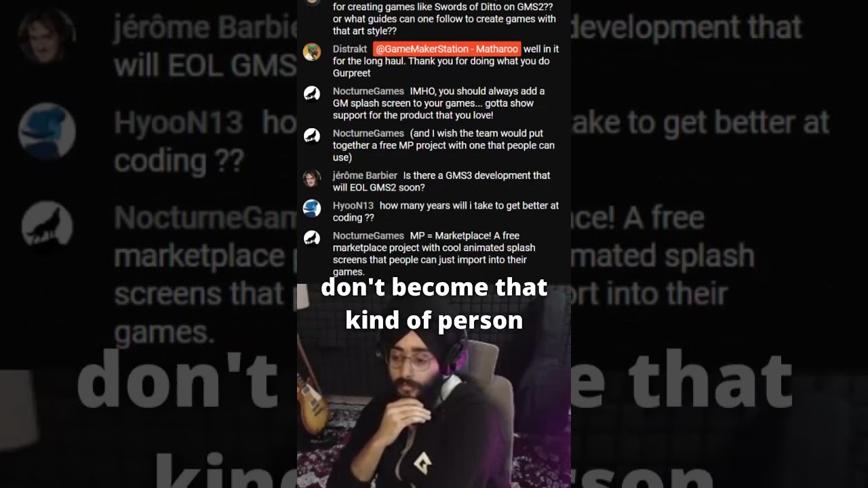
Task: Click NocturneGames avatar beside the IMHO message
Action: [x=312, y=94]
